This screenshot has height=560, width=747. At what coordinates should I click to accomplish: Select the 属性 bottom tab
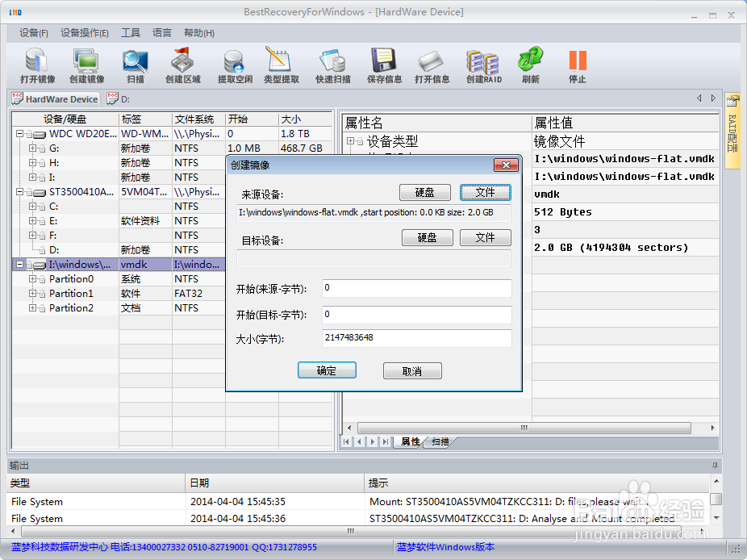coord(410,442)
